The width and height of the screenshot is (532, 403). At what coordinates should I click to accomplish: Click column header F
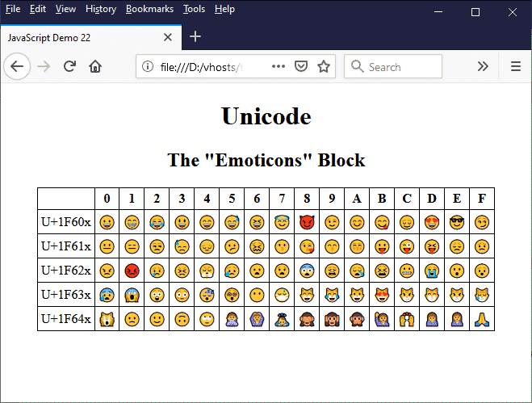click(482, 199)
